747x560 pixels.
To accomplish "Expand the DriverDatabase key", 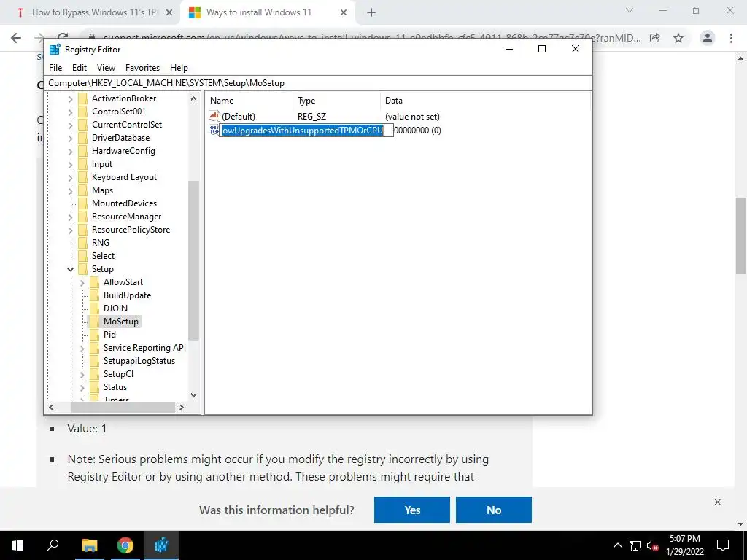I will 71,138.
